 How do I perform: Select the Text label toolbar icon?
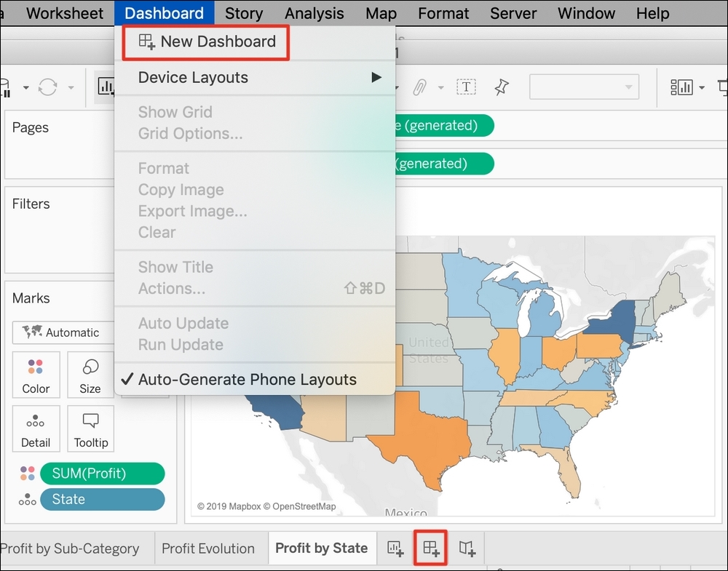466,86
